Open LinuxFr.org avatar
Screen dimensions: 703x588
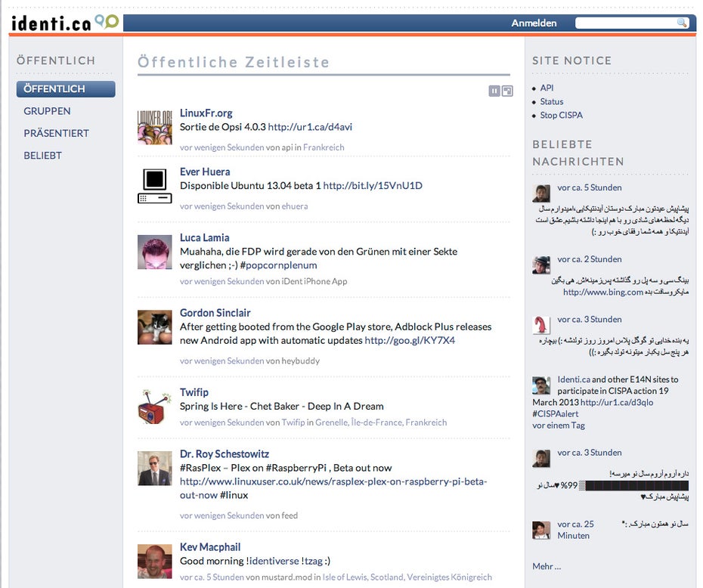tap(155, 127)
